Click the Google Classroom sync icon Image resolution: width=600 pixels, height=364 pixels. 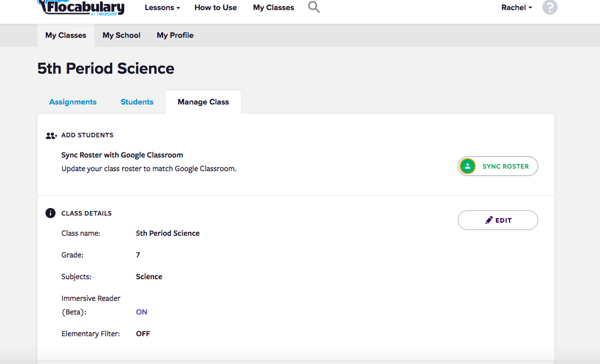[x=468, y=166]
